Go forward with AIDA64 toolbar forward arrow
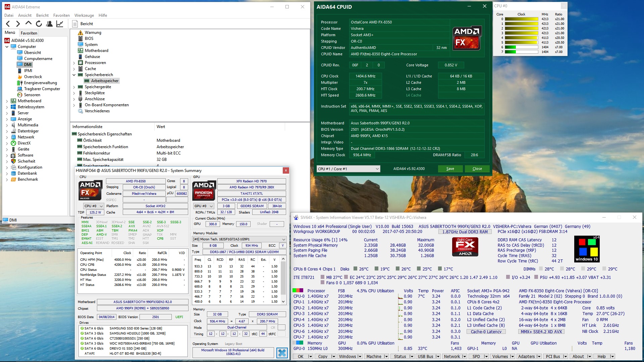The height and width of the screenshot is (362, 644). [18, 24]
